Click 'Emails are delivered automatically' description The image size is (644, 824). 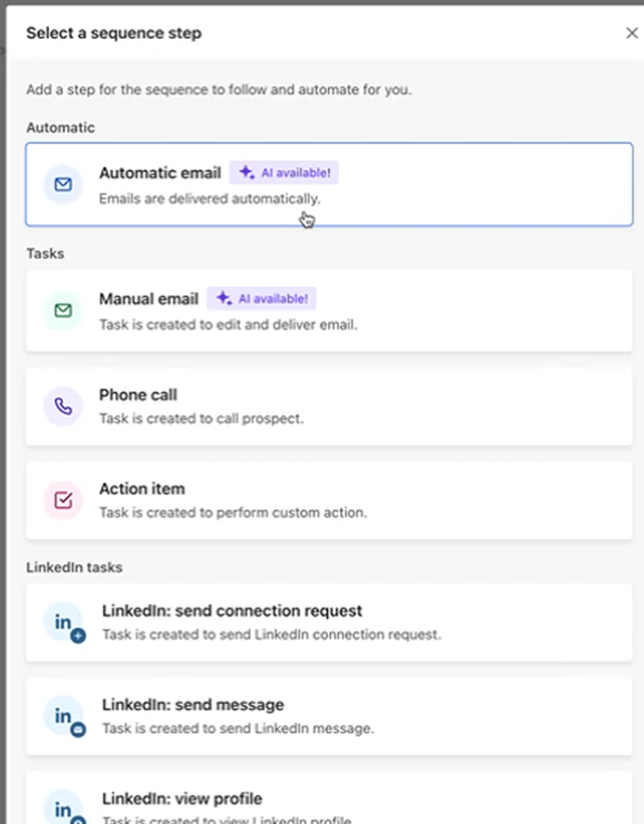[x=209, y=199]
